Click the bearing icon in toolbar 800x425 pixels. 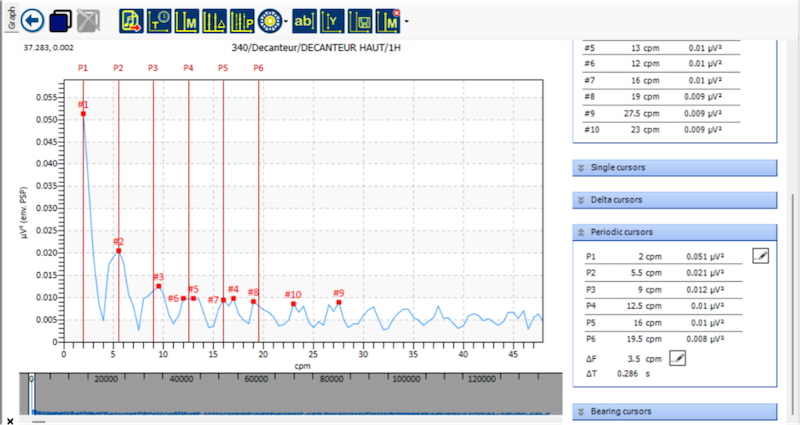coord(269,20)
